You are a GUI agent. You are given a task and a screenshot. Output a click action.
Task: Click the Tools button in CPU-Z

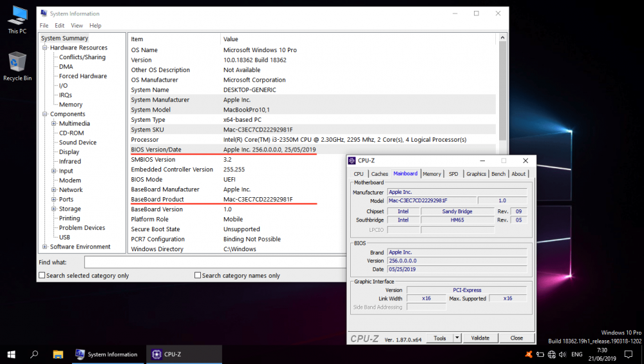(440, 338)
